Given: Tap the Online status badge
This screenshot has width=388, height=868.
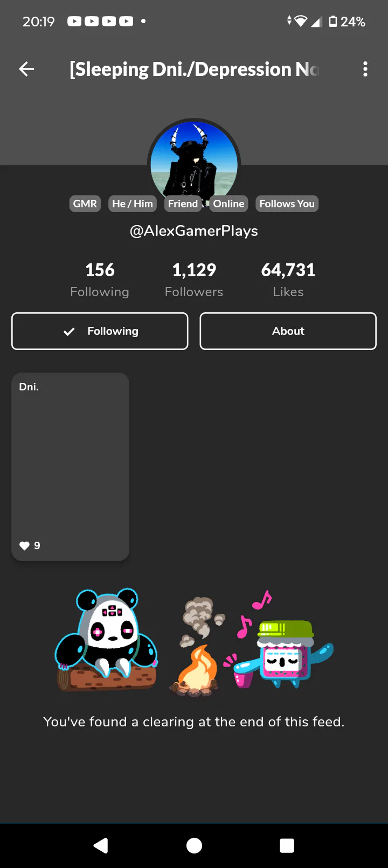Looking at the screenshot, I should pyautogui.click(x=228, y=204).
